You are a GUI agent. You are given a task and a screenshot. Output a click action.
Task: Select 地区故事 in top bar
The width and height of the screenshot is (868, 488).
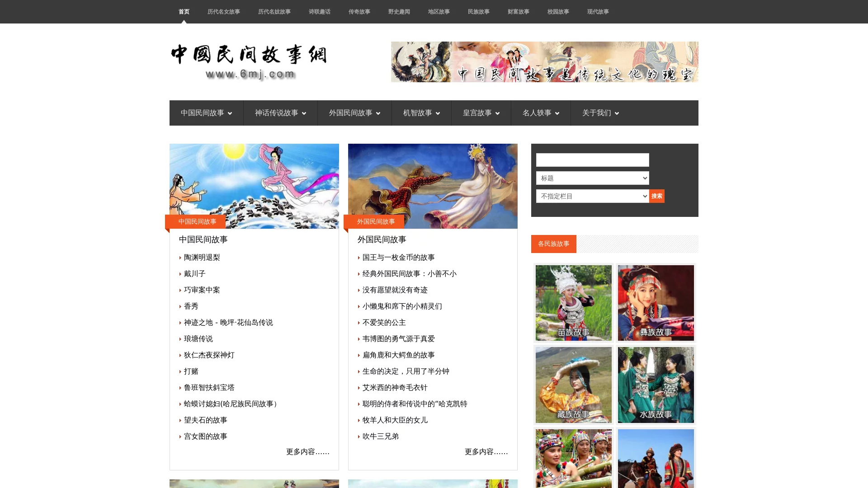pyautogui.click(x=439, y=12)
